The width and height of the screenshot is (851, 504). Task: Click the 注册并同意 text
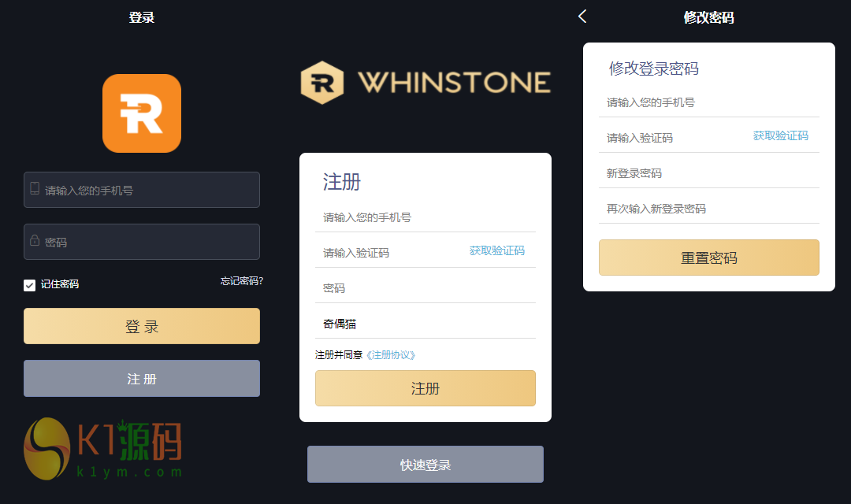click(339, 355)
